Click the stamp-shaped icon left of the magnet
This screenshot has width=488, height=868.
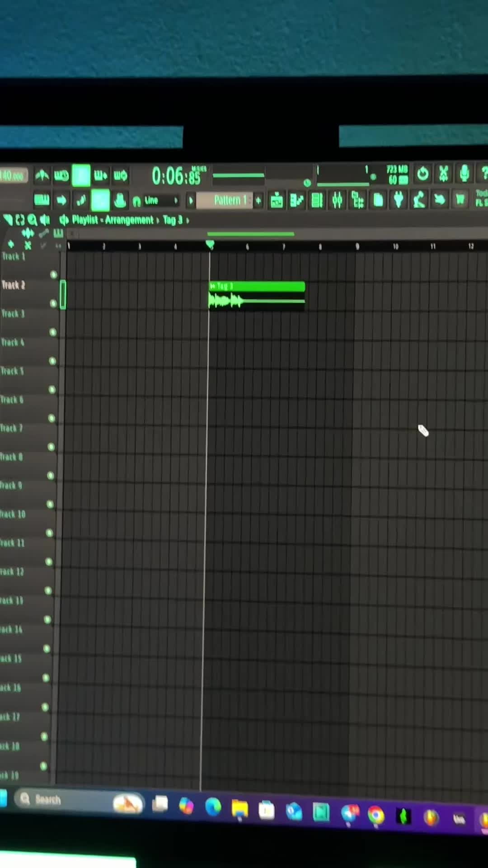[120, 200]
